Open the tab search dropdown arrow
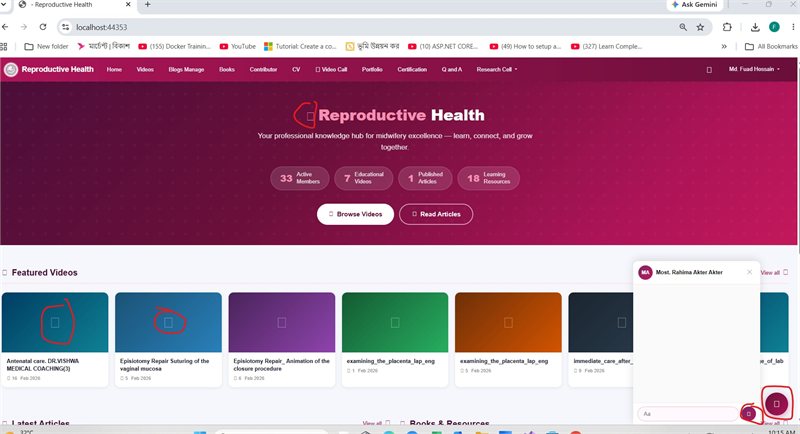This screenshot has width=800, height=434. (x=6, y=5)
